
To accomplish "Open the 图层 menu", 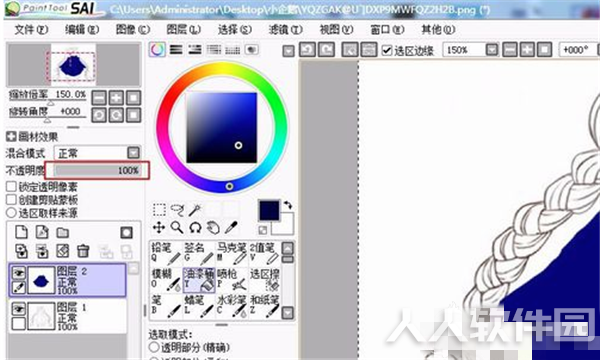I will (183, 29).
